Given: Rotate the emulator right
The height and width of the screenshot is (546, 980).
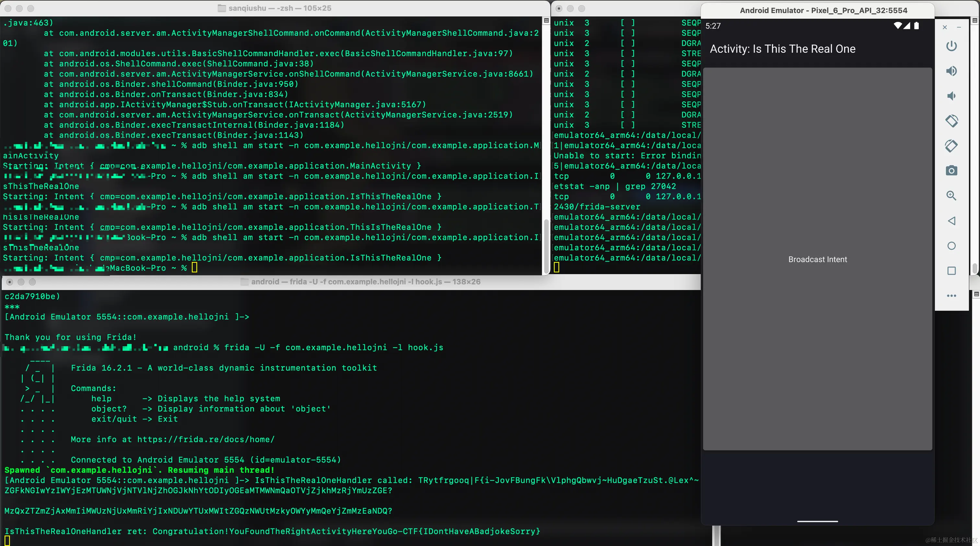Looking at the screenshot, I should click(951, 146).
